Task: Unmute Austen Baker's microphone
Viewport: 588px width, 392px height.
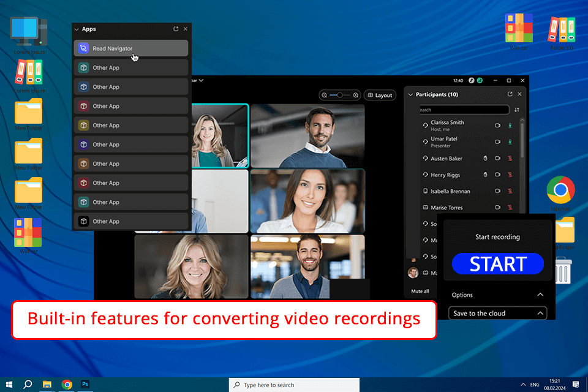Action: point(510,158)
